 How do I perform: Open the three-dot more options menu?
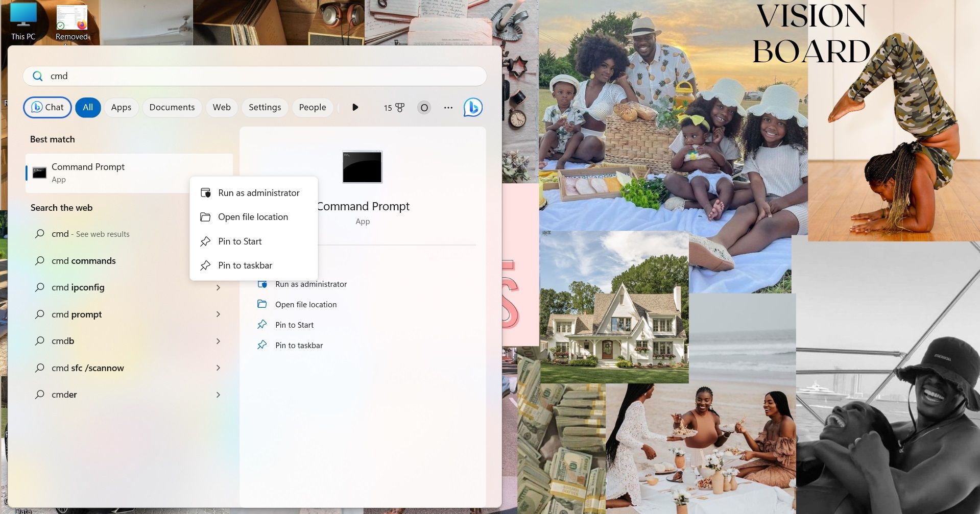point(448,108)
